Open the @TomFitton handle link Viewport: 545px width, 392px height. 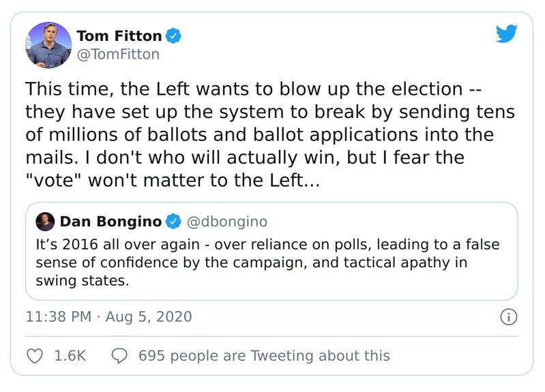[x=118, y=55]
